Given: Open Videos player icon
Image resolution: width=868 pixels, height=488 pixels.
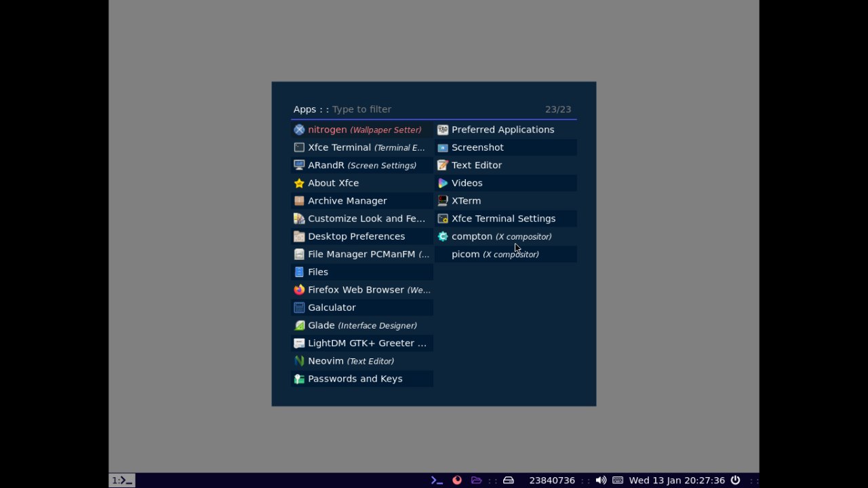Looking at the screenshot, I should [443, 183].
